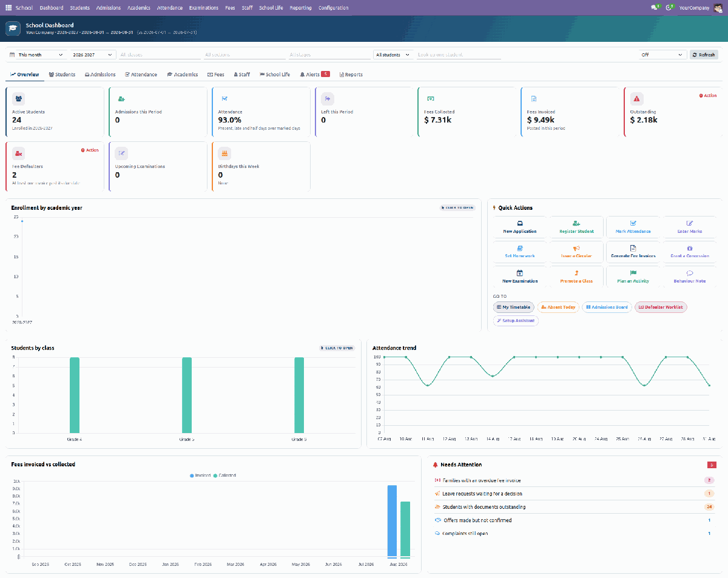Screen dimensions: 728x578
Task: Click the All sections filter field
Action: pos(244,55)
